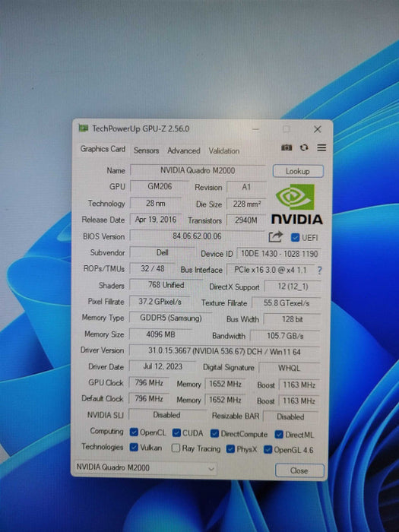The image size is (399, 532).
Task: Click the Lookup button
Action: point(298,171)
